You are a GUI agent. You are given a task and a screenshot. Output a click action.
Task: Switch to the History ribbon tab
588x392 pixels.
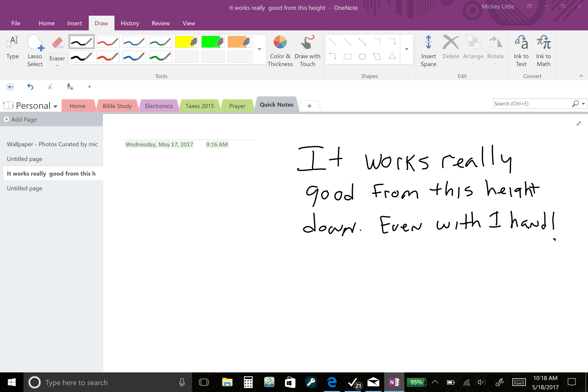point(130,23)
